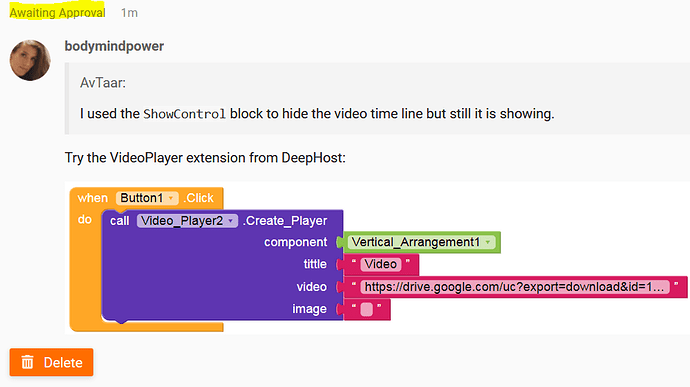The image size is (690, 387).
Task: Click the 'tittle' parameter label
Action: pyautogui.click(x=315, y=264)
